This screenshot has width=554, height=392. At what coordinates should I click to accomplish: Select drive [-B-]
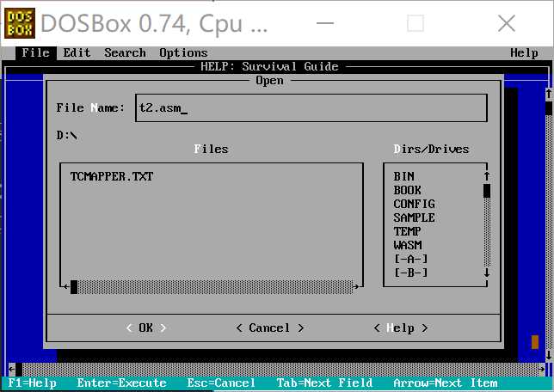(x=410, y=273)
